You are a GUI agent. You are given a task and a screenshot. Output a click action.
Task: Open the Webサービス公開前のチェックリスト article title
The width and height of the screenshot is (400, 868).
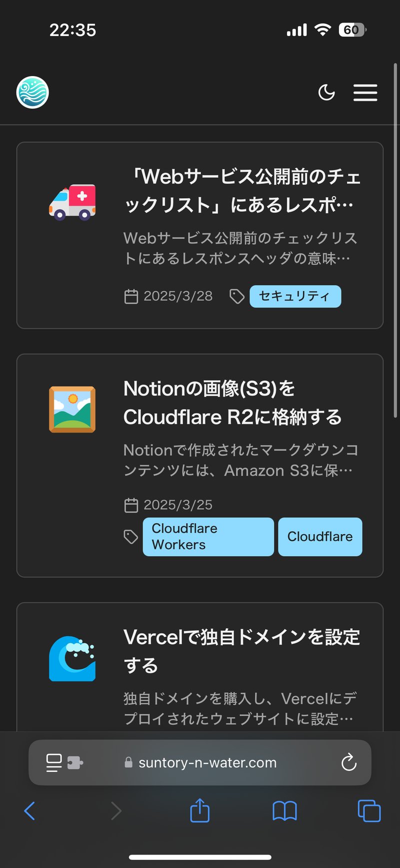(x=242, y=191)
